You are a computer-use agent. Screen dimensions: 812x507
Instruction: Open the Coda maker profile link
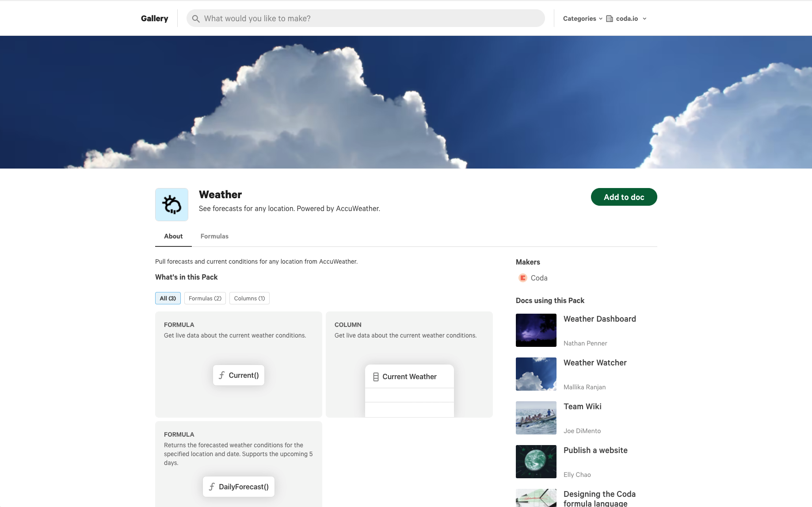[x=539, y=278]
